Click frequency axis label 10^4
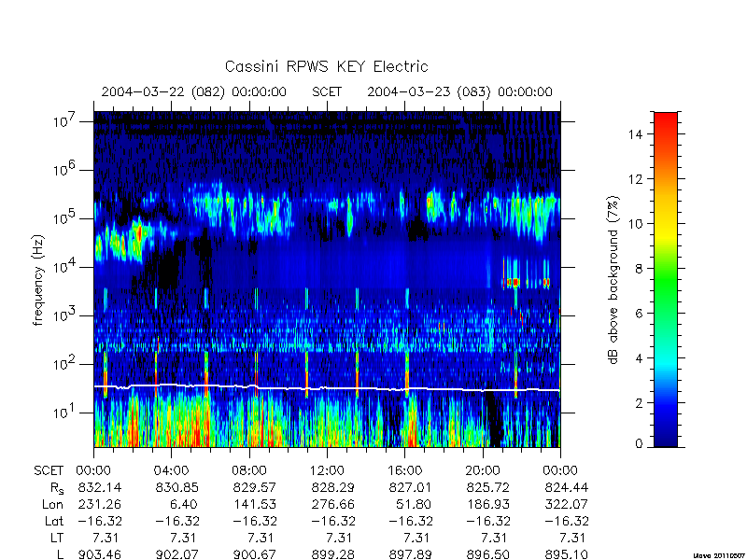 tap(63, 266)
